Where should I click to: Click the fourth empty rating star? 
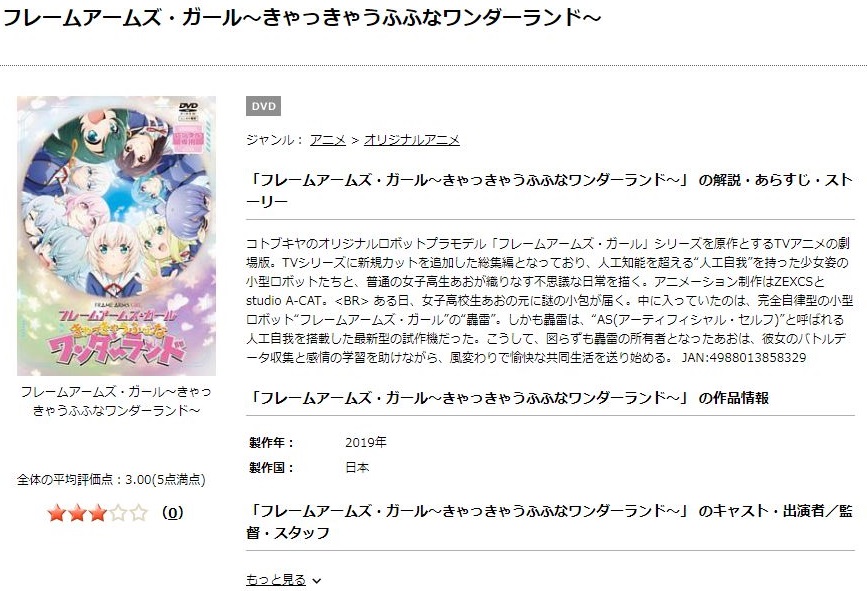(118, 513)
